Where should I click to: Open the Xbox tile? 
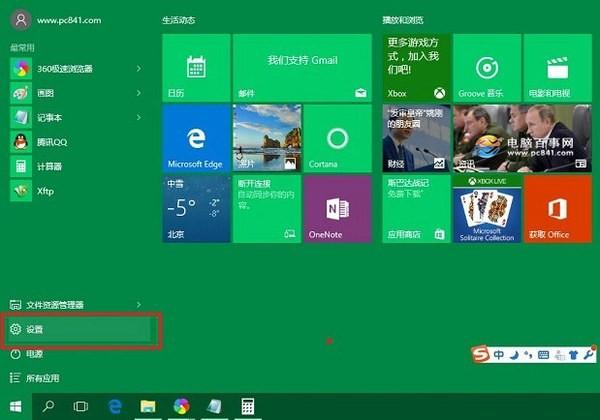(x=416, y=67)
